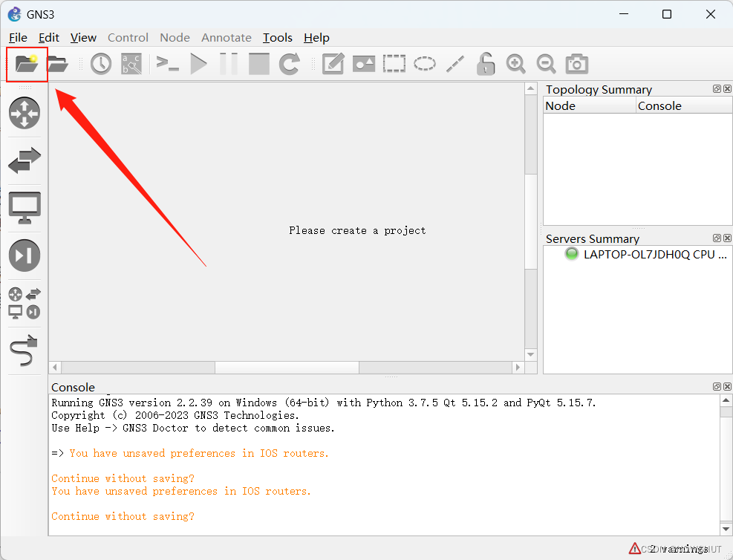Toggle lock items padlock icon
Screen dimensions: 733x560
click(x=486, y=64)
